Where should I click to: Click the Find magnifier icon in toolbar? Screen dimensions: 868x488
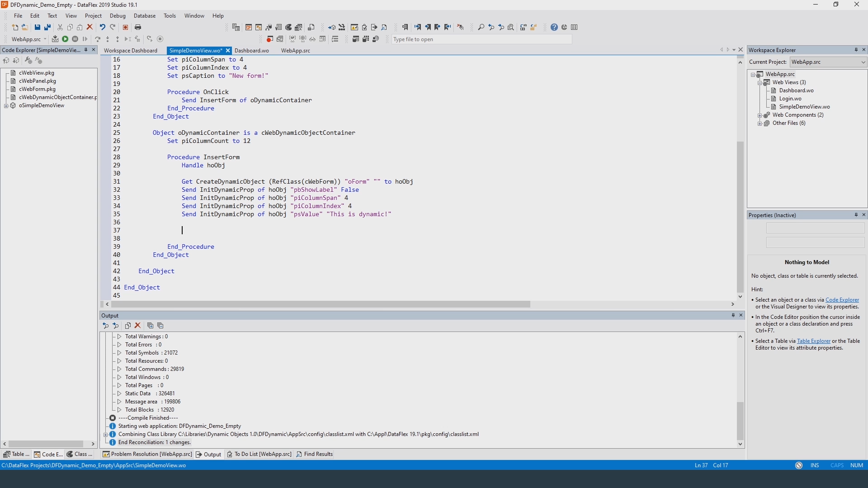point(481,28)
